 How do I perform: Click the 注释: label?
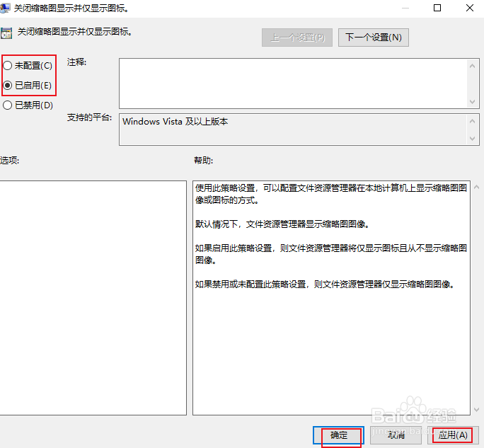[77, 62]
